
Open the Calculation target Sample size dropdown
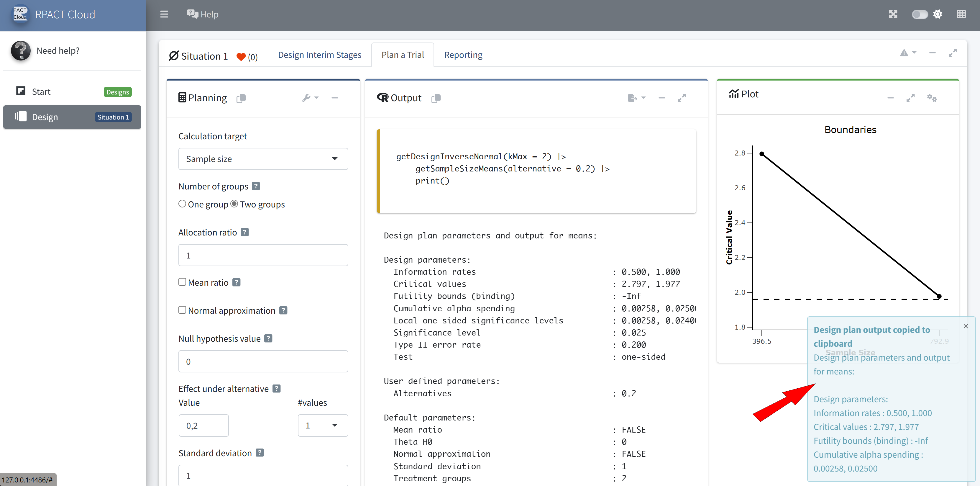coord(263,159)
